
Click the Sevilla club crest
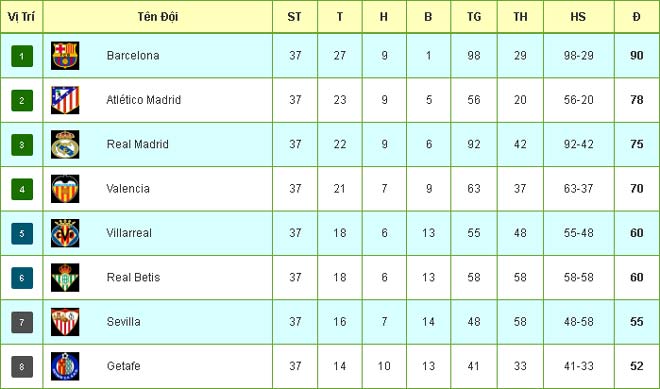click(65, 322)
